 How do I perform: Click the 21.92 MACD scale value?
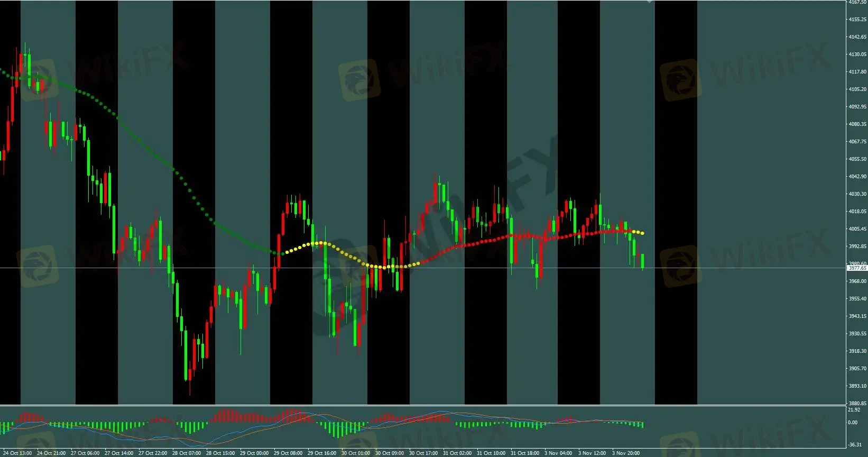[x=853, y=410]
